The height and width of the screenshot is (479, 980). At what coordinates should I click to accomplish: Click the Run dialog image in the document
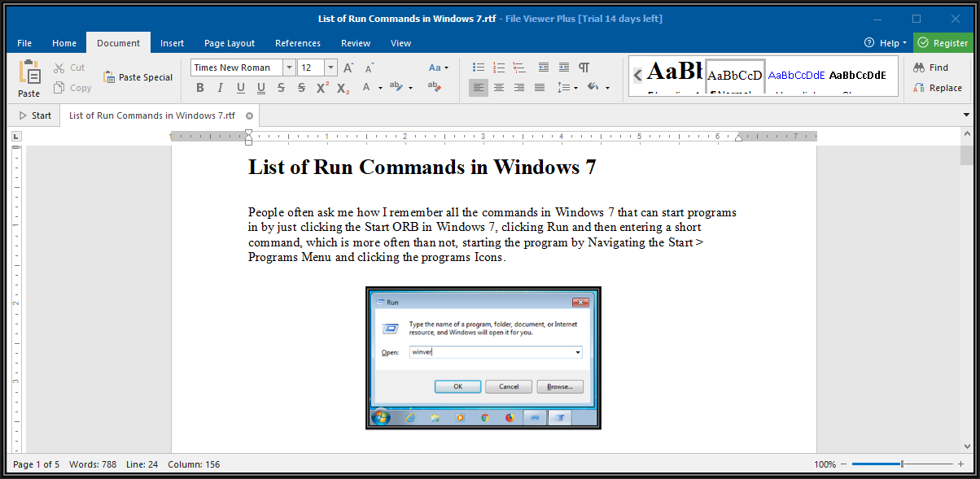[483, 358]
